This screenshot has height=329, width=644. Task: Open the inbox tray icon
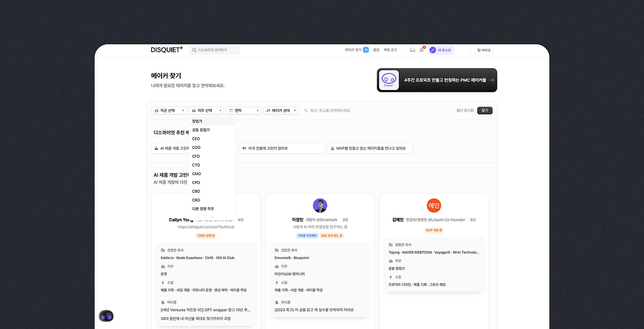(x=413, y=50)
